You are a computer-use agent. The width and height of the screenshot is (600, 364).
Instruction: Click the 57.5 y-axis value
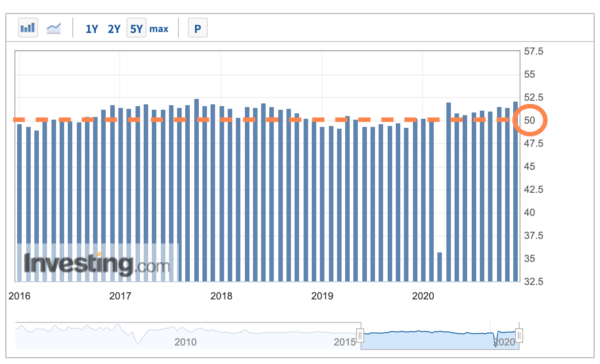click(x=533, y=51)
